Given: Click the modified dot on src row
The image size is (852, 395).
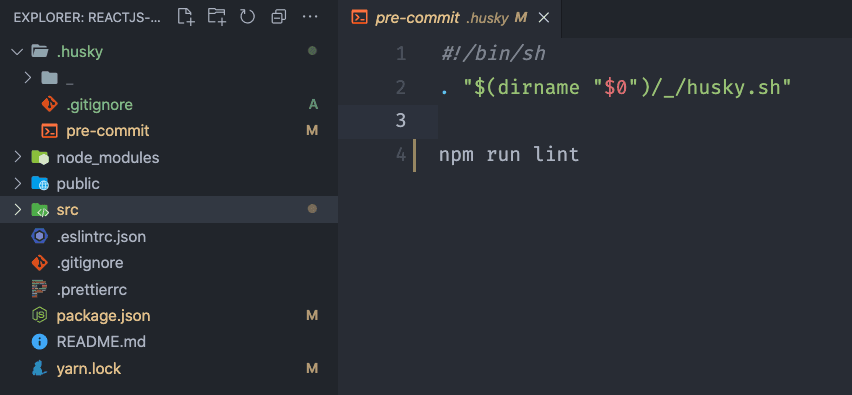Looking at the screenshot, I should pos(312,209).
